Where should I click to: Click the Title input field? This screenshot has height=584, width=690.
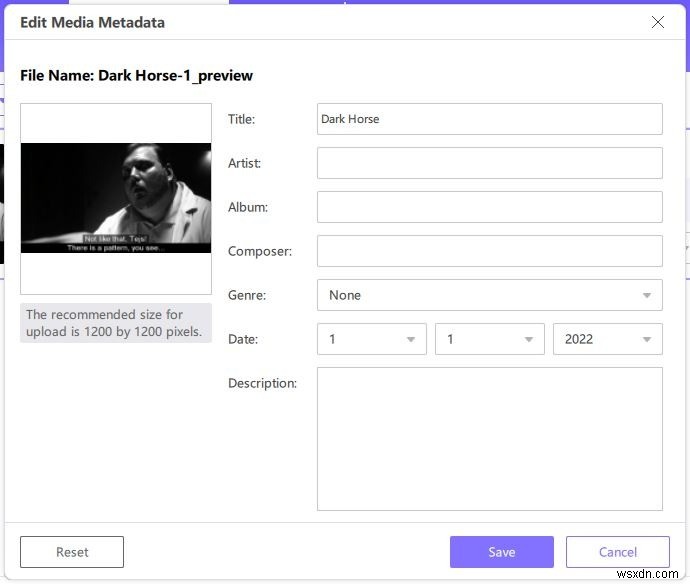click(489, 119)
